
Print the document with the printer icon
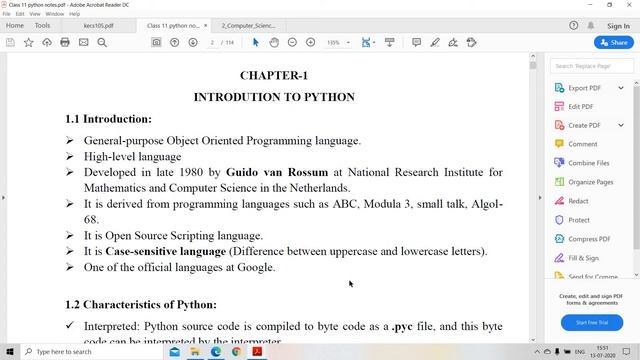point(65,42)
